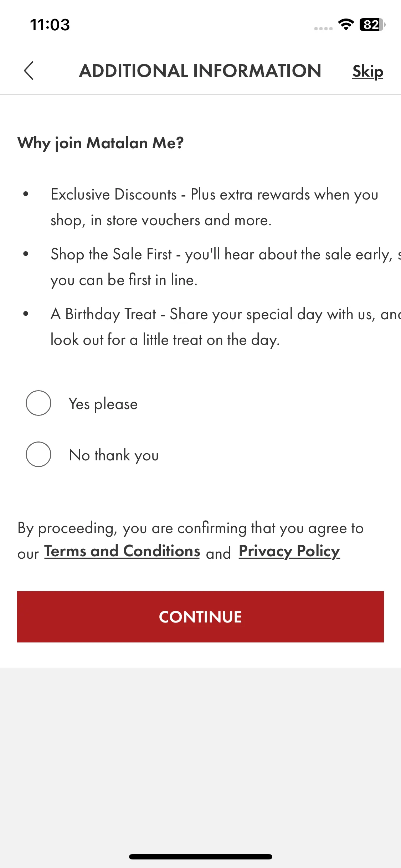Tap the battery indicator showing 82
The height and width of the screenshot is (868, 401).
point(372,25)
